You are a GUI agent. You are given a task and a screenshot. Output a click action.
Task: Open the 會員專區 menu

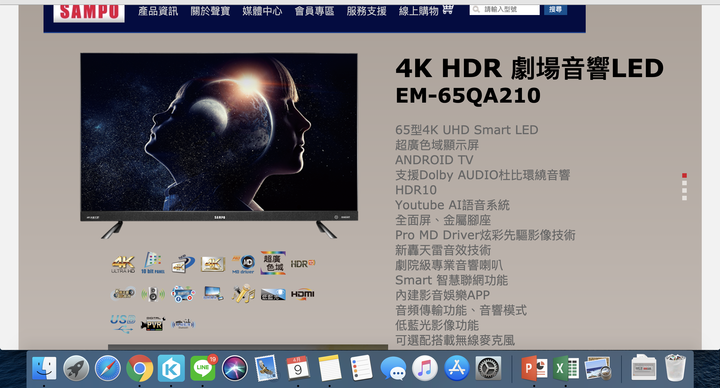[315, 11]
